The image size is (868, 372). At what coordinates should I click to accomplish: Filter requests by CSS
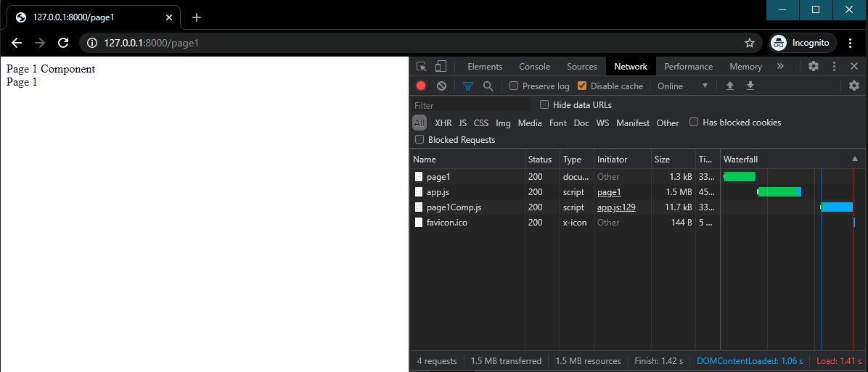[x=481, y=123]
